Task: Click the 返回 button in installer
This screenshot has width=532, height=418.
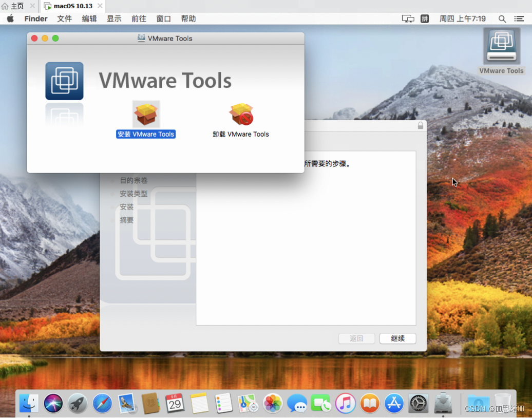Action: tap(356, 338)
